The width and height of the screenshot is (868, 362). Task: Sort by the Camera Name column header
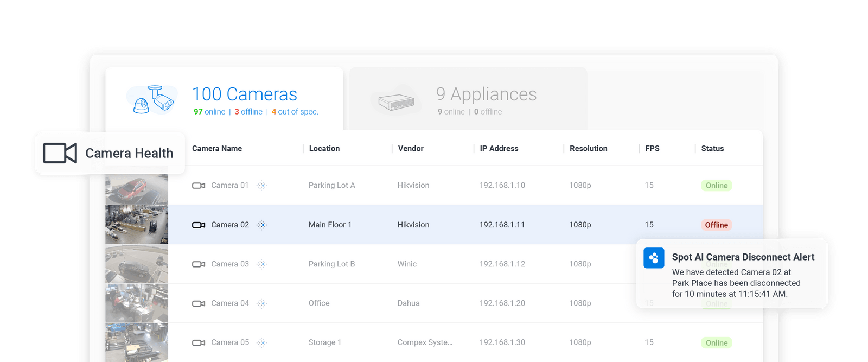pos(217,149)
